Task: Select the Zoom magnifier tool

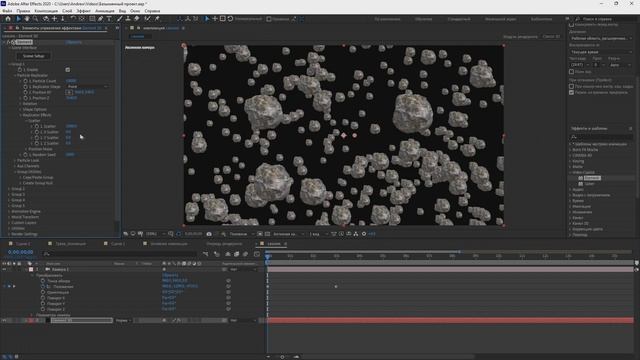Action: click(36, 19)
